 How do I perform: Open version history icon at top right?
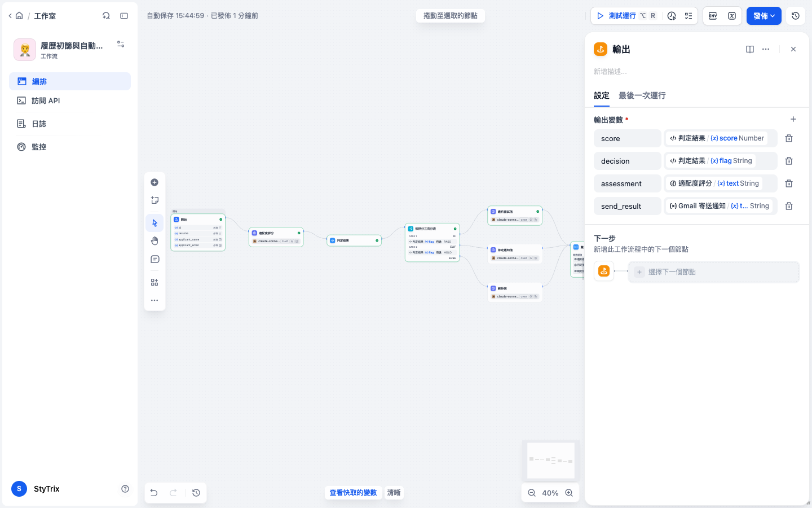(796, 16)
